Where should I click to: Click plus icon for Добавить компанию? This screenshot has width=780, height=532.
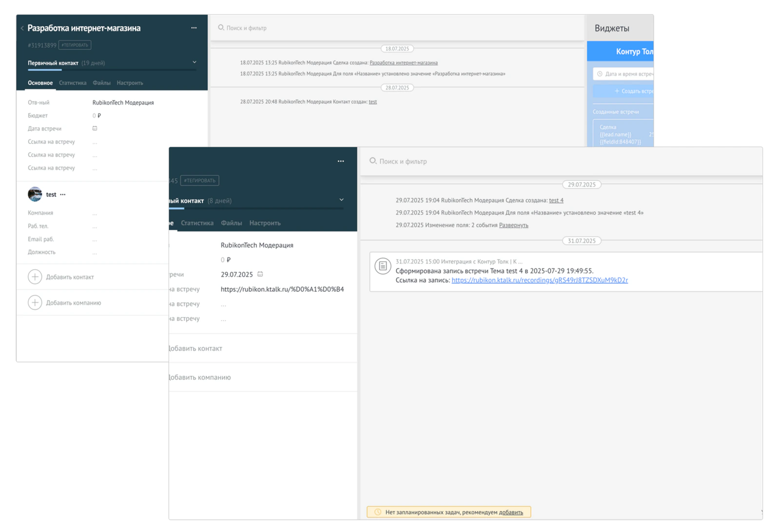click(35, 303)
